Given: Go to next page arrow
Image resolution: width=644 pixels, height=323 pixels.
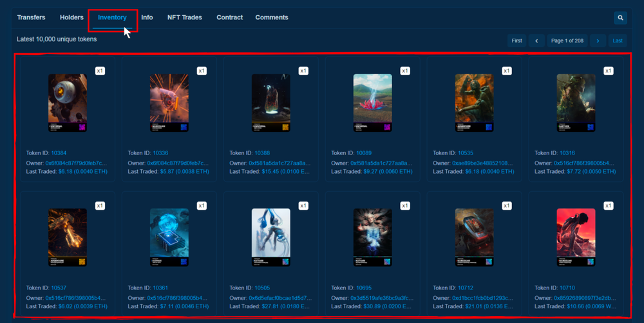Looking at the screenshot, I should click(x=598, y=41).
